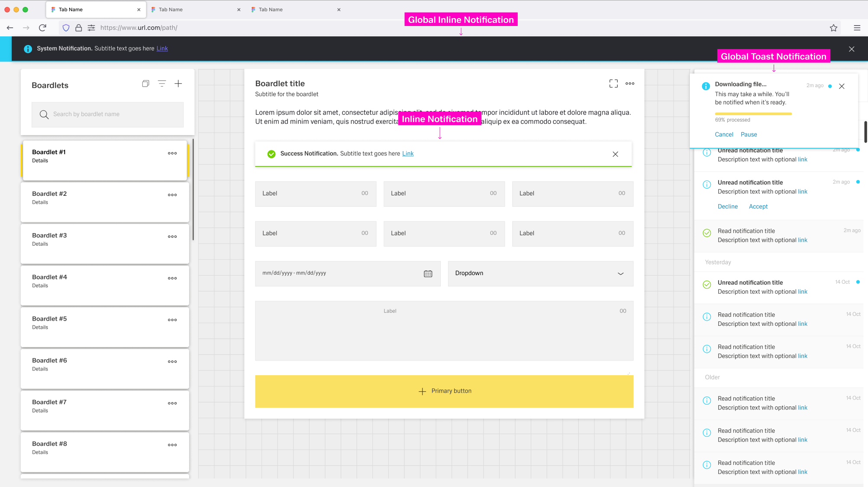Click Pause in the download toast
The image size is (868, 487).
point(749,134)
